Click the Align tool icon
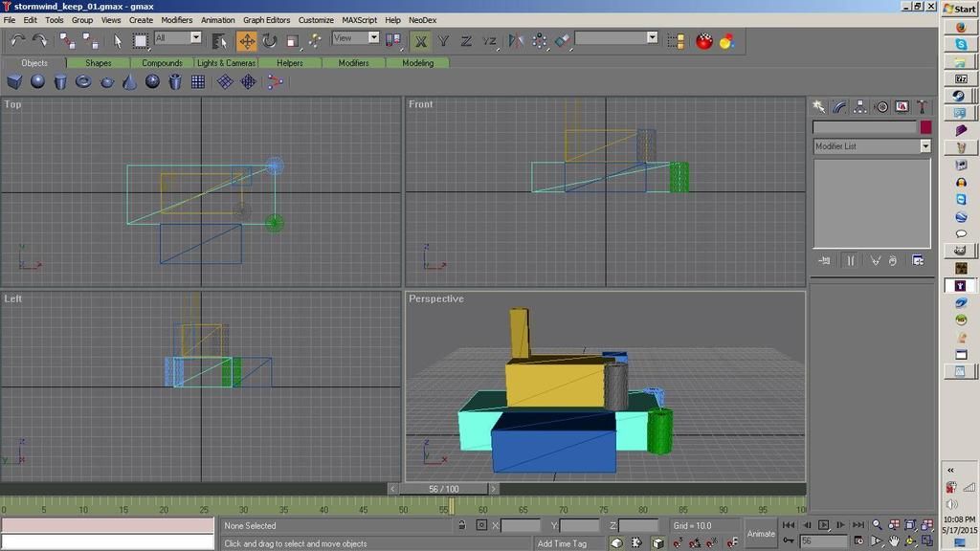The height and width of the screenshot is (551, 980). click(563, 41)
